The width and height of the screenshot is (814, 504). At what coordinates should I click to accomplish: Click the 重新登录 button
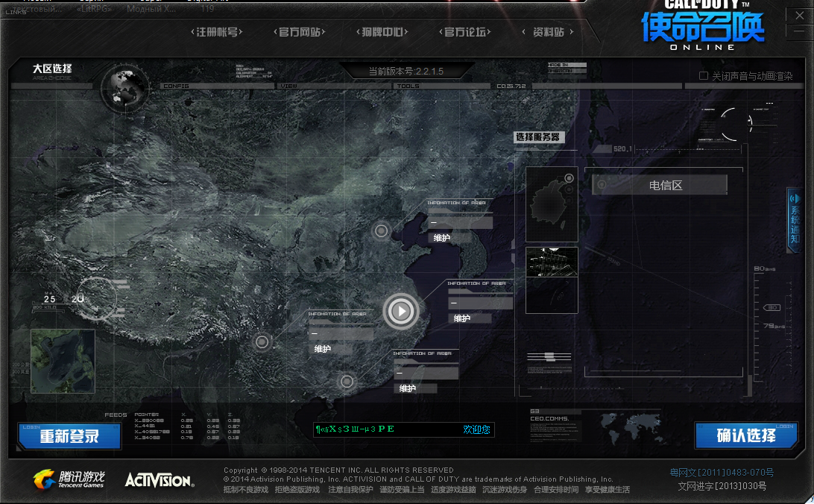coord(69,436)
